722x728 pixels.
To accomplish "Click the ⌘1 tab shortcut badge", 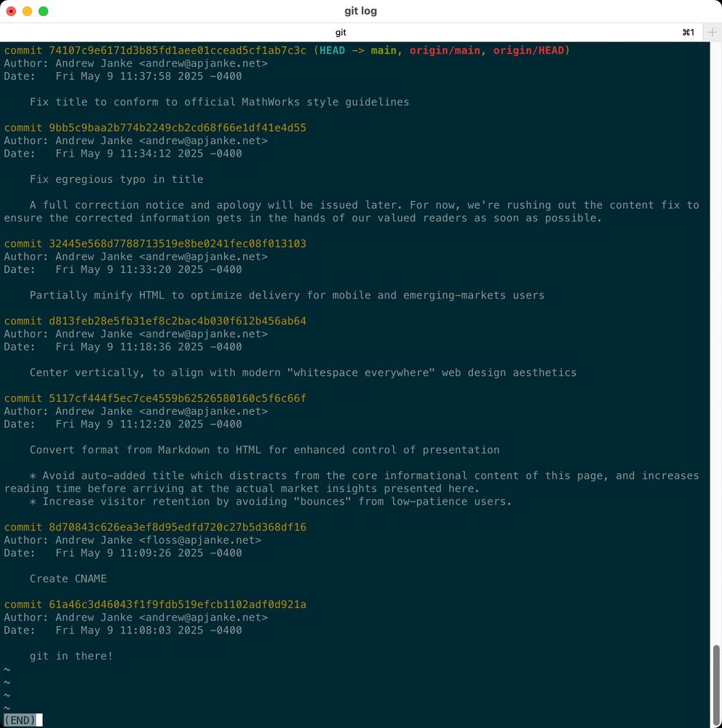I will pos(688,32).
